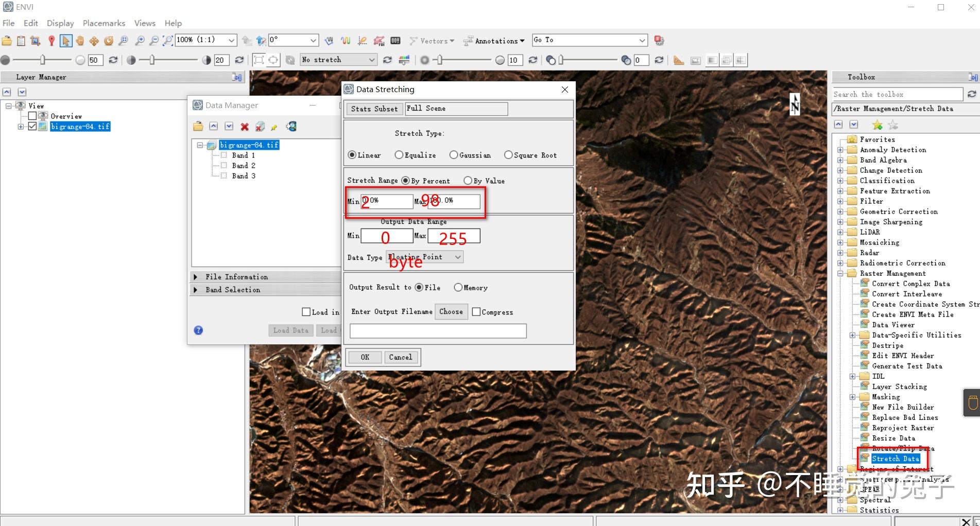Expand the Classification toolbox folder
Image resolution: width=980 pixels, height=526 pixels.
click(x=840, y=181)
